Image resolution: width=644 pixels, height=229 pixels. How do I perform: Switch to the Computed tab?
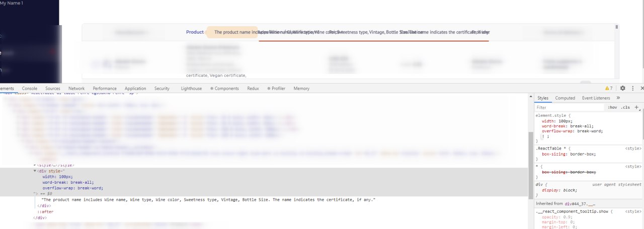click(x=565, y=98)
